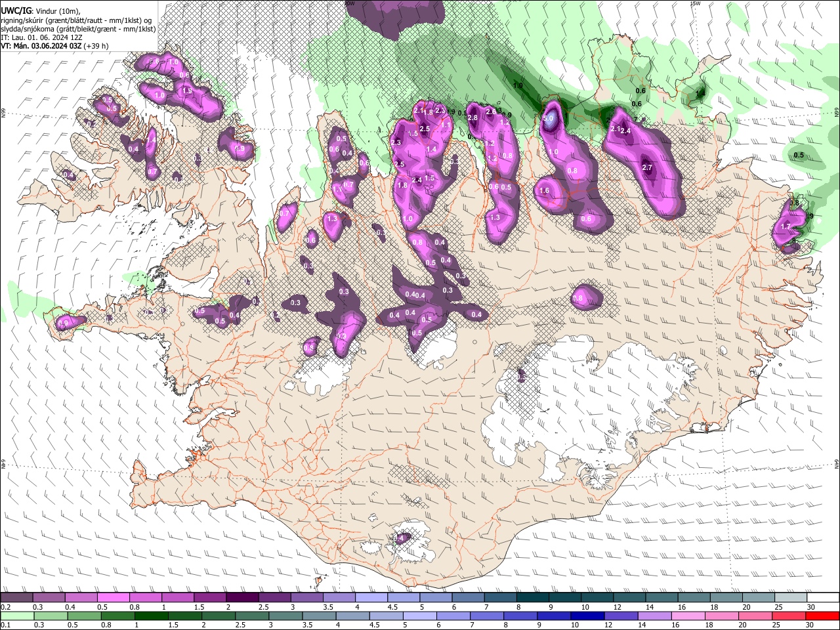Select the 'rigning/skúrir' legend description line
The width and height of the screenshot is (840, 630).
pyautogui.click(x=76, y=20)
